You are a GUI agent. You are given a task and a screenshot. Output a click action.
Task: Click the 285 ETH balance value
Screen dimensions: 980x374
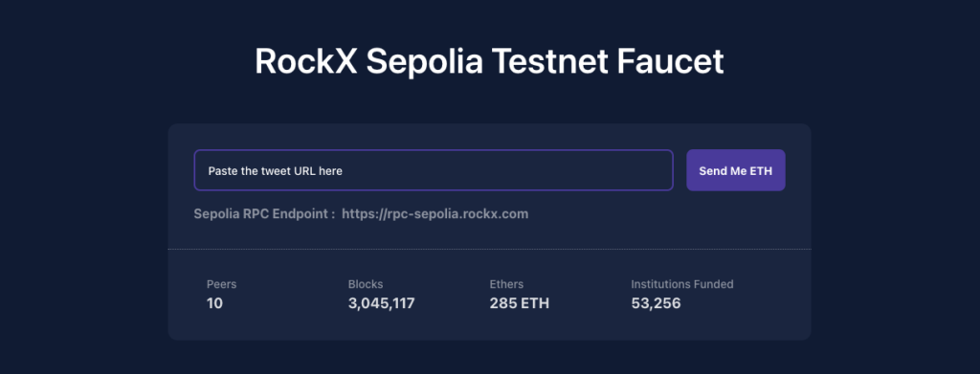click(520, 304)
